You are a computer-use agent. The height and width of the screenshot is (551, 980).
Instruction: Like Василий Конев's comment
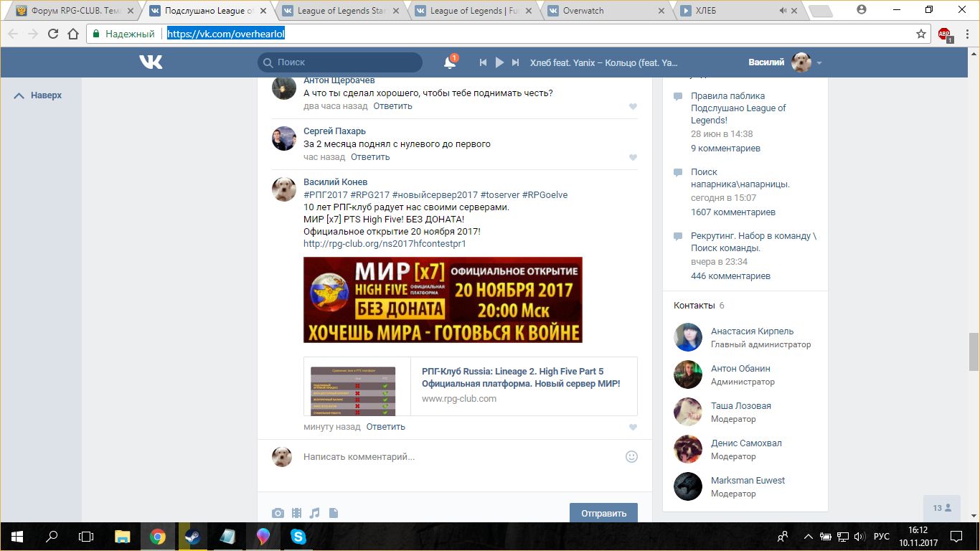pyautogui.click(x=633, y=428)
